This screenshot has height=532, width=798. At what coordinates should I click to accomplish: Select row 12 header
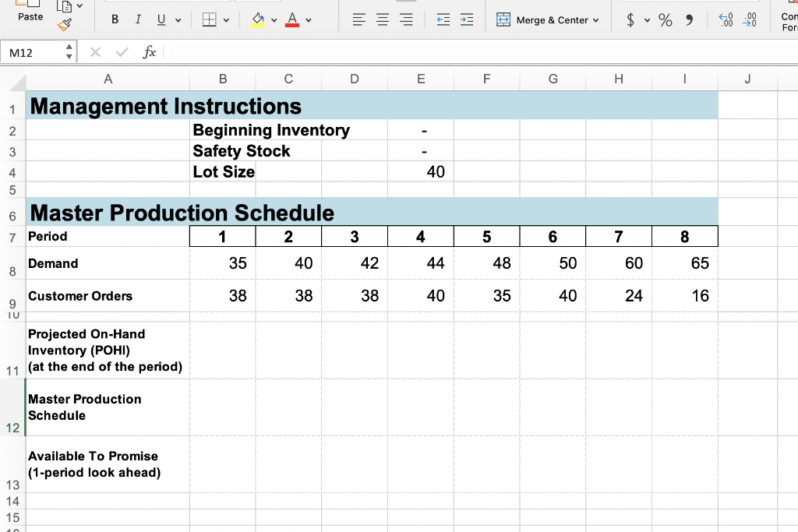coord(12,407)
